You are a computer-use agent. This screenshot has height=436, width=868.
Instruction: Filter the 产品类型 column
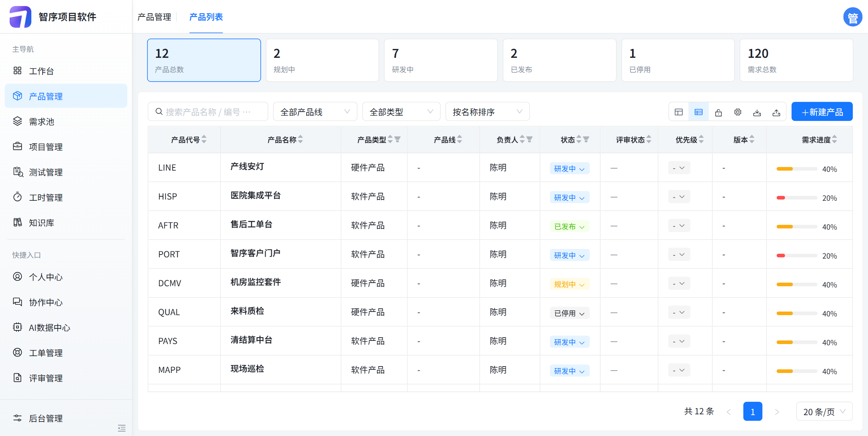click(397, 139)
